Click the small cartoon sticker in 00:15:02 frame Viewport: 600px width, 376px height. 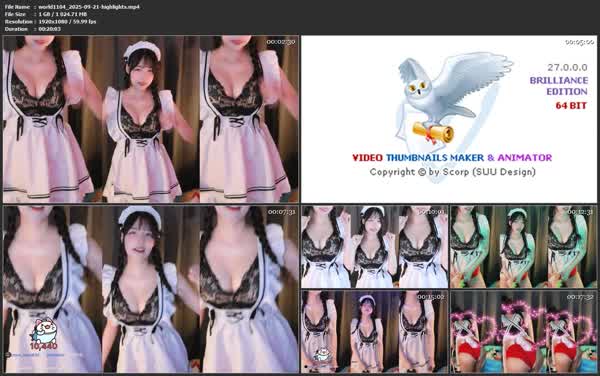(x=322, y=356)
